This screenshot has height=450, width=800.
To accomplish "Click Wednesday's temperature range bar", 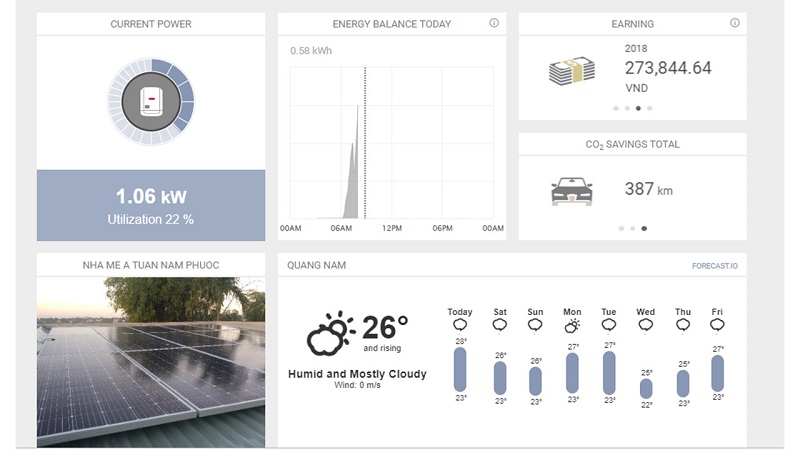I will [646, 388].
